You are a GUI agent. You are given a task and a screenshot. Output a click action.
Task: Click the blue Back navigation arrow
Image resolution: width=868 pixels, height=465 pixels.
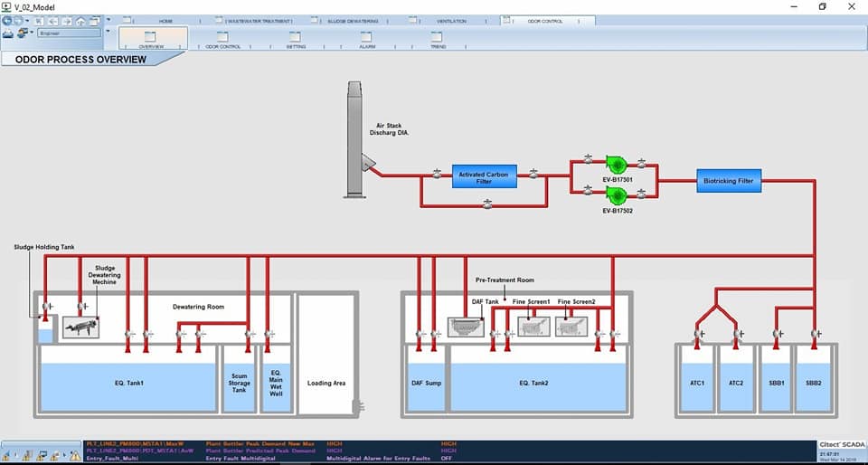[x=7, y=21]
